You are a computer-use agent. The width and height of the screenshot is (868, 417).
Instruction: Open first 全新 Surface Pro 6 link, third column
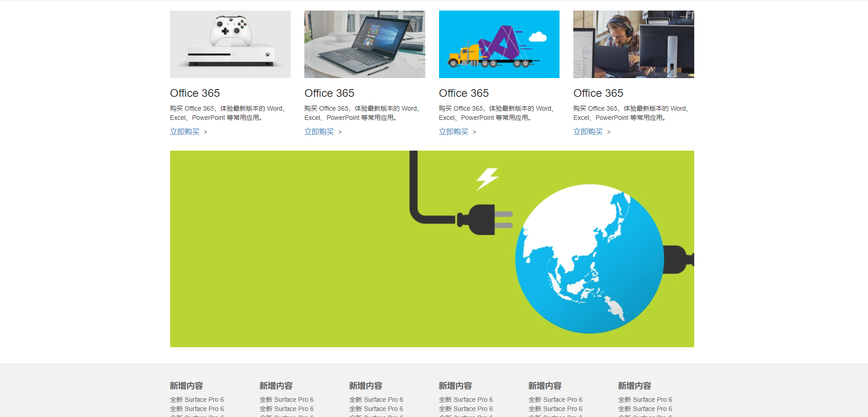point(376,400)
